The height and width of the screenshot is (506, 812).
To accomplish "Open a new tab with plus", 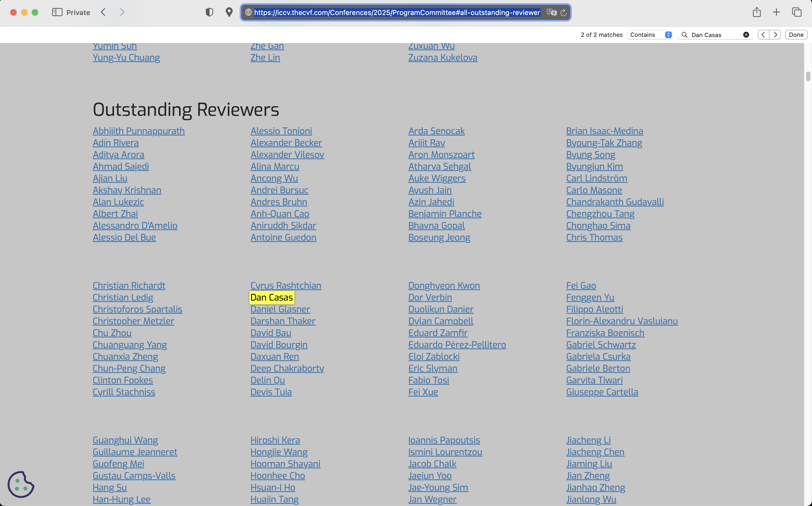I will (x=777, y=12).
